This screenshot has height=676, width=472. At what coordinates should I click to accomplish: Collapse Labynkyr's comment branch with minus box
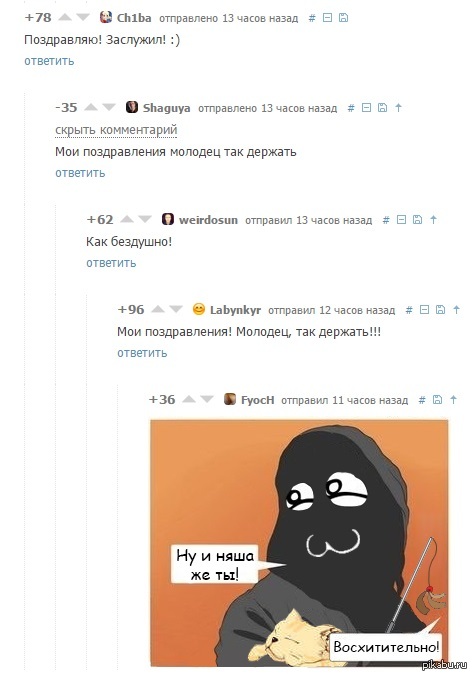click(x=425, y=310)
